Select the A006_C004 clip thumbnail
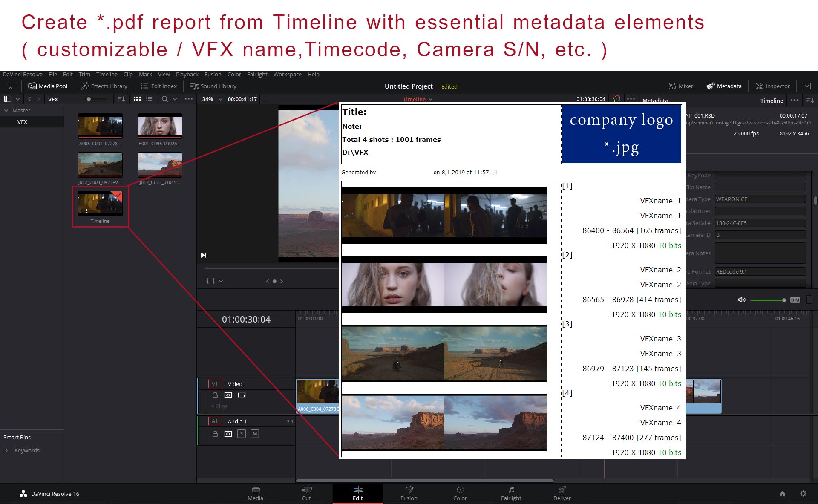This screenshot has width=818, height=504. pos(100,126)
